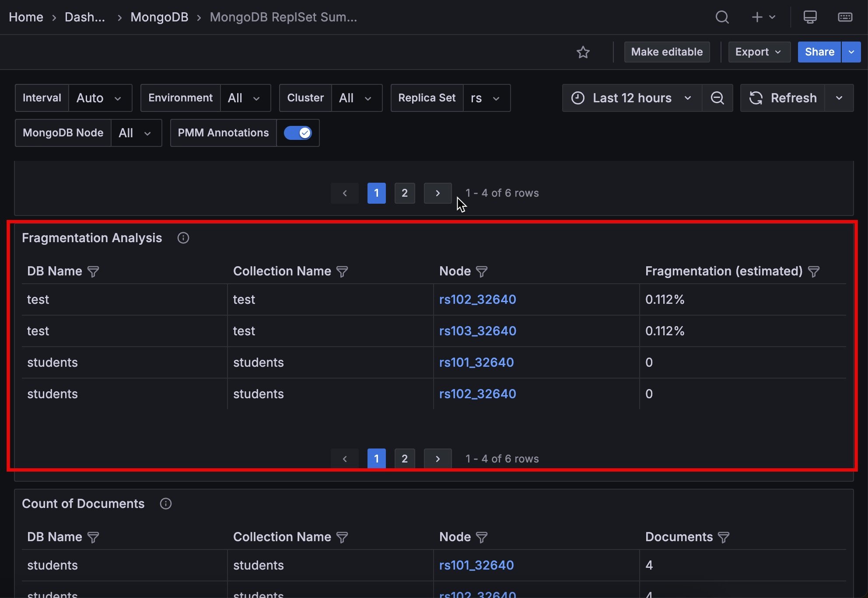Navigate to Home via breadcrumb
868x598 pixels.
(x=26, y=17)
